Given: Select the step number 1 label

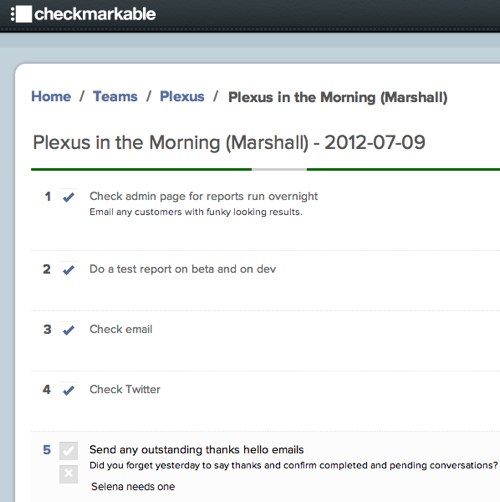Looking at the screenshot, I should coord(48,196).
